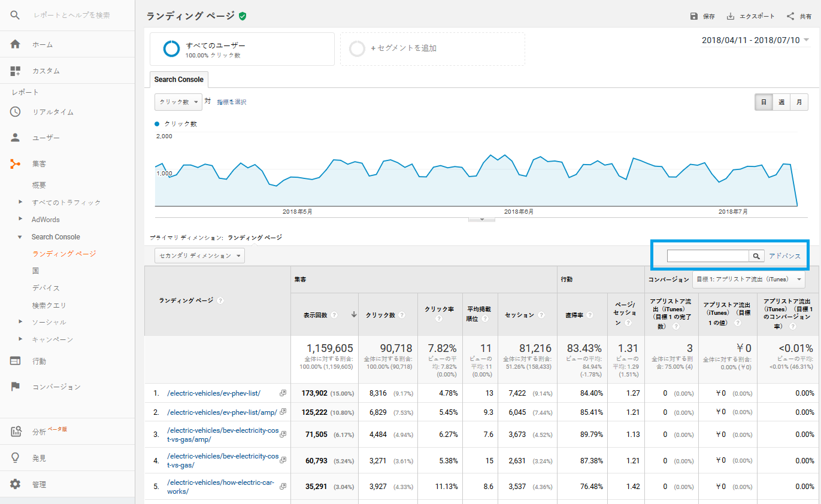Switch chart to 月 monthly view
Viewport: 821px width, 504px height.
point(799,102)
